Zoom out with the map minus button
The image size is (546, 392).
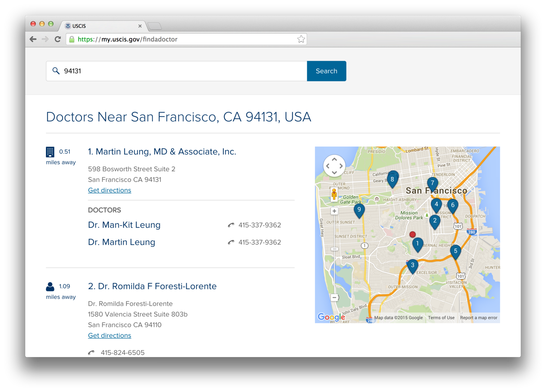[x=334, y=297]
